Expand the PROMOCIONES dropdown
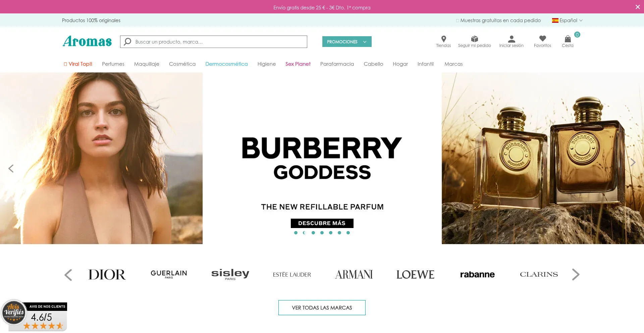Screen dimensions: 644x333 347,42
